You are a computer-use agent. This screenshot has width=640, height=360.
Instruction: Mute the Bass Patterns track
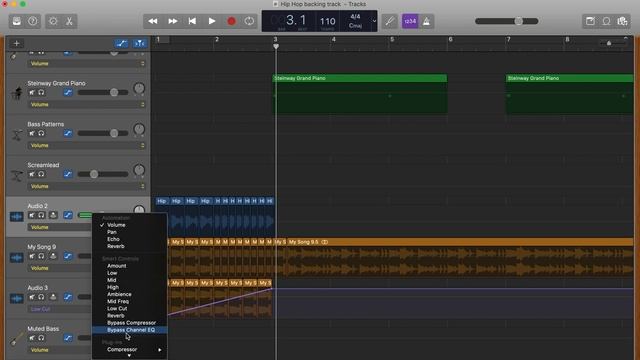(x=32, y=133)
